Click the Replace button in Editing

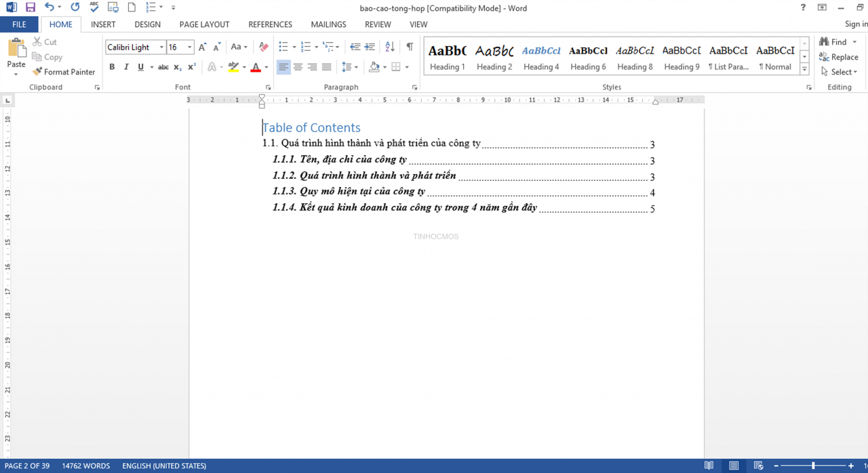[839, 57]
